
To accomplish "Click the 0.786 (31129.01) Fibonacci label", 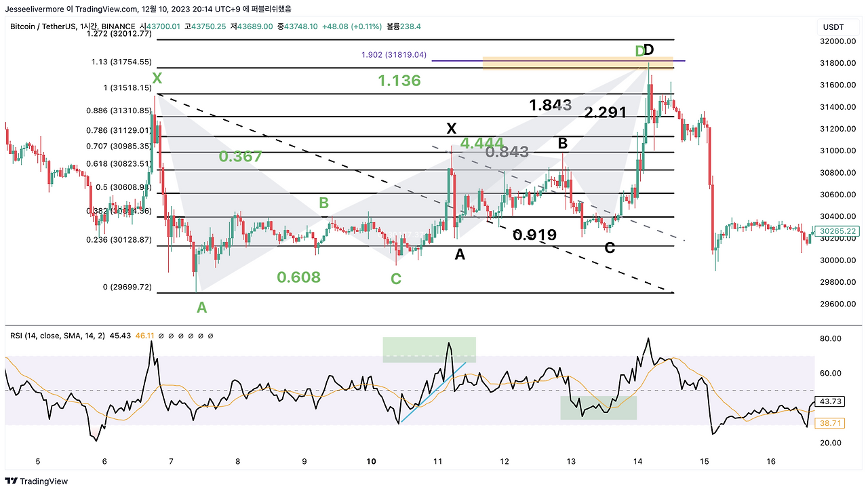I will pyautogui.click(x=119, y=130).
